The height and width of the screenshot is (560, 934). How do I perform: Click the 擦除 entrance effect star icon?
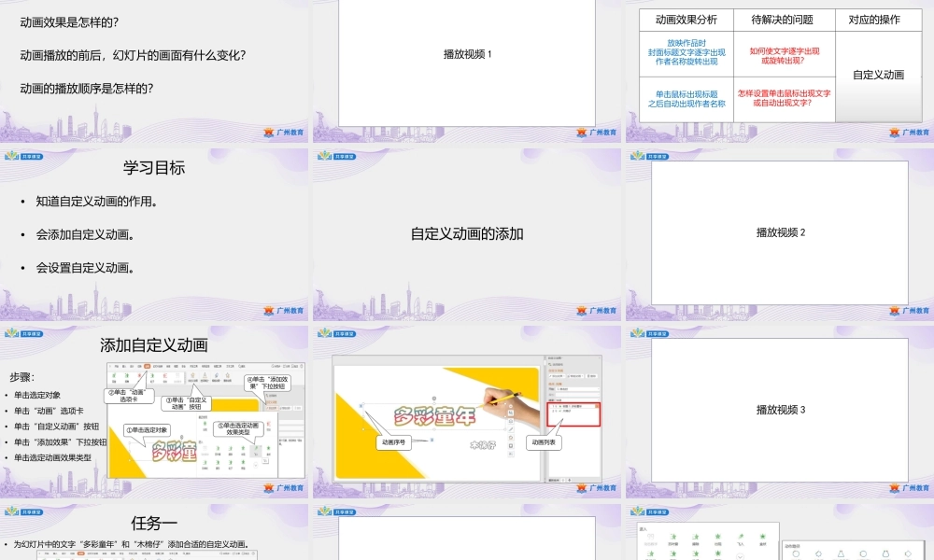pos(694,535)
